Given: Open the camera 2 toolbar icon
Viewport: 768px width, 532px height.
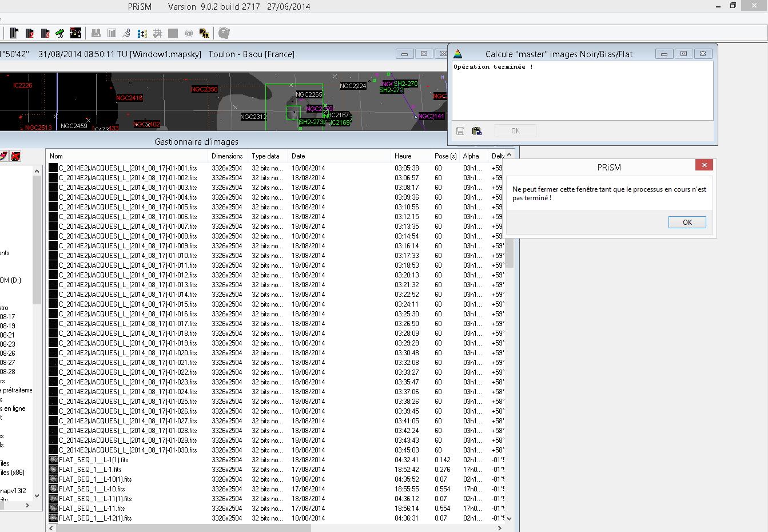Looking at the screenshot, I should [x=30, y=33].
